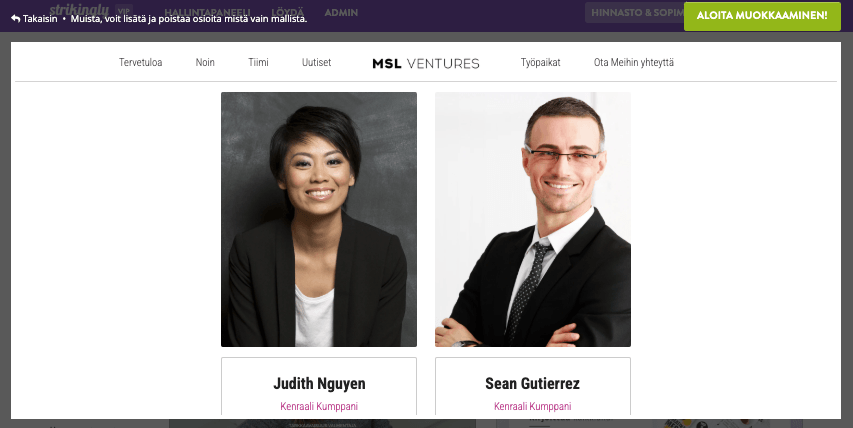Navigate to Työpaikat section

tap(541, 63)
